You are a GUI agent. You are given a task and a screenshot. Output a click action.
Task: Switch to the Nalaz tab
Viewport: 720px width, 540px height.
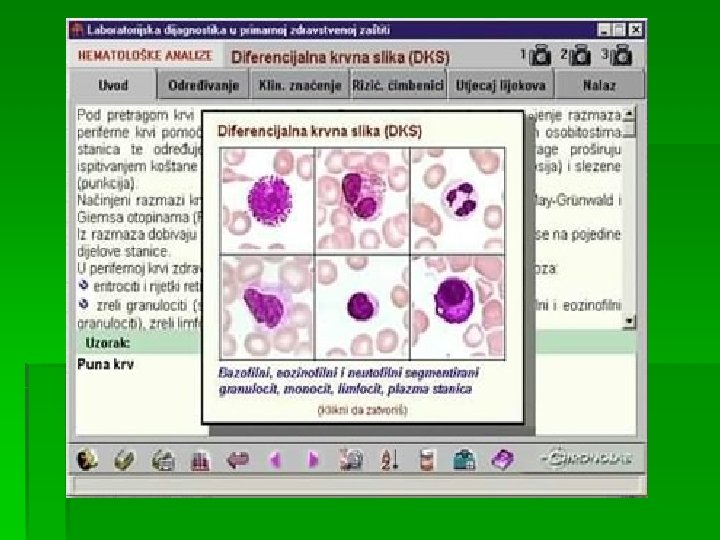pyautogui.click(x=599, y=85)
